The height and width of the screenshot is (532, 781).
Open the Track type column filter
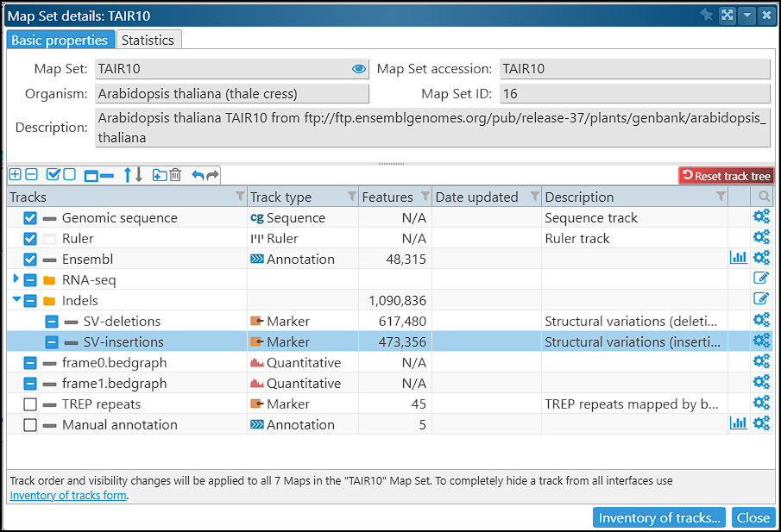point(351,197)
